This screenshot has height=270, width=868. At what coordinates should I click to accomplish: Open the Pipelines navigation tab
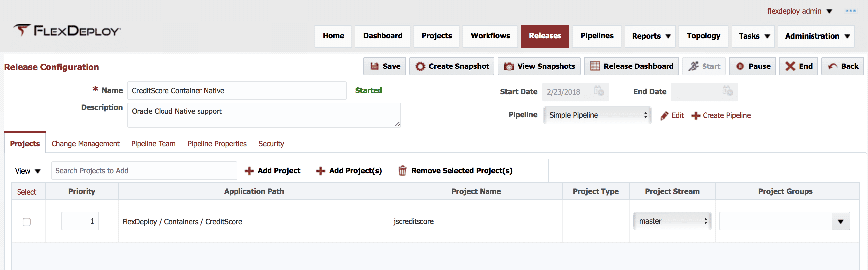pos(597,36)
